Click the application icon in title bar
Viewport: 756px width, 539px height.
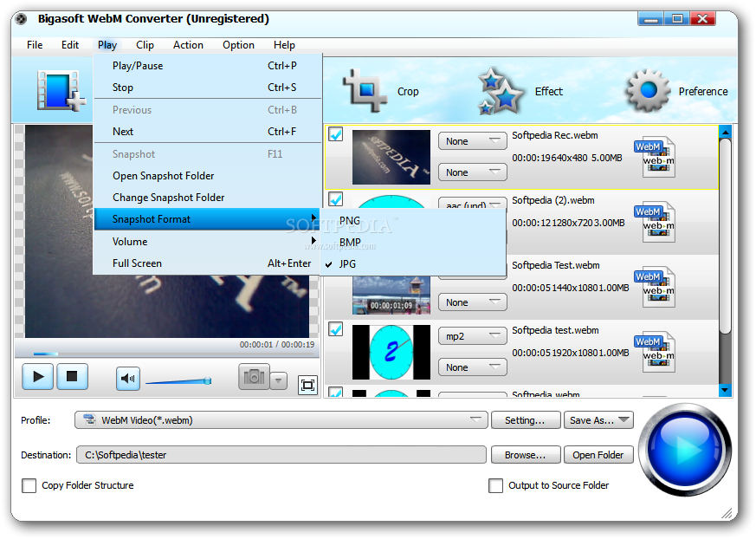pyautogui.click(x=21, y=19)
